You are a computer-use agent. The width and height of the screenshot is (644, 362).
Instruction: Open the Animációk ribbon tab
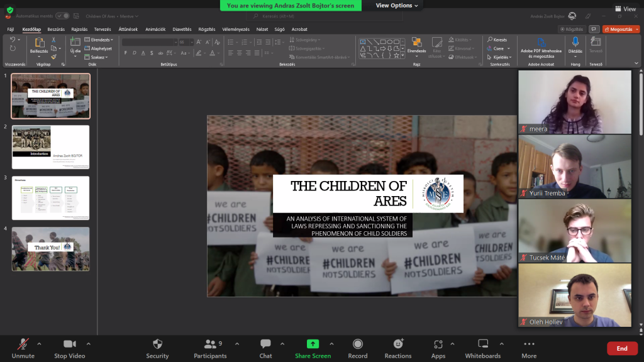pyautogui.click(x=155, y=29)
